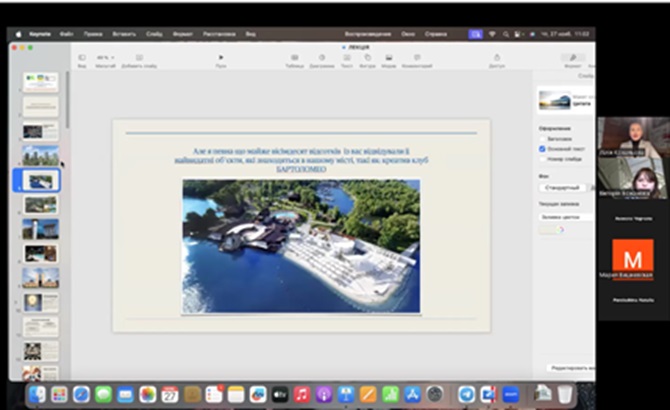This screenshot has width=670, height=410.
Task: Click the Add Slide toolbar button
Action: click(139, 59)
